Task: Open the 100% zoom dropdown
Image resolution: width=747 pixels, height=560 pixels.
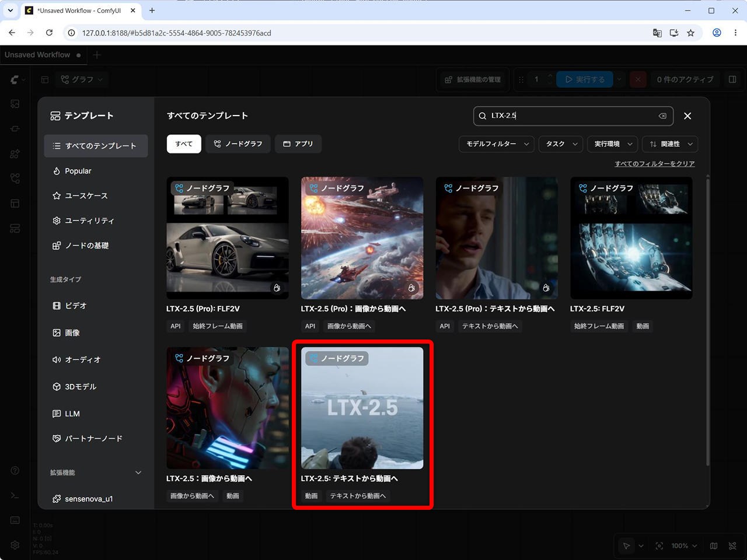Action: 683,546
